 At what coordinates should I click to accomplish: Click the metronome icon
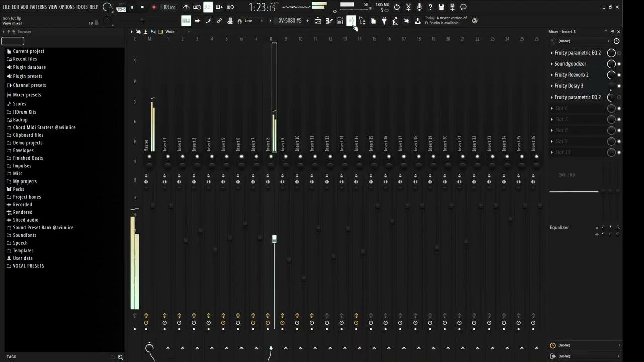pyautogui.click(x=186, y=7)
